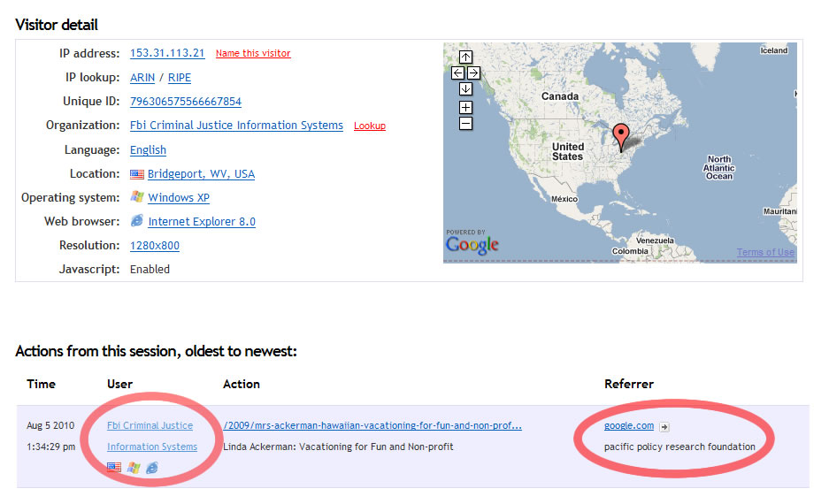
Task: Click the Unique ID number link
Action: tap(186, 102)
